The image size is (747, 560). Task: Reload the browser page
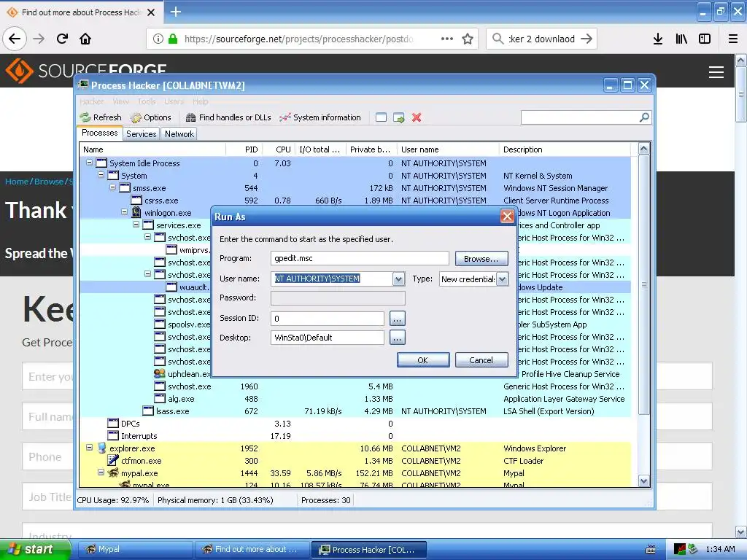click(x=62, y=39)
